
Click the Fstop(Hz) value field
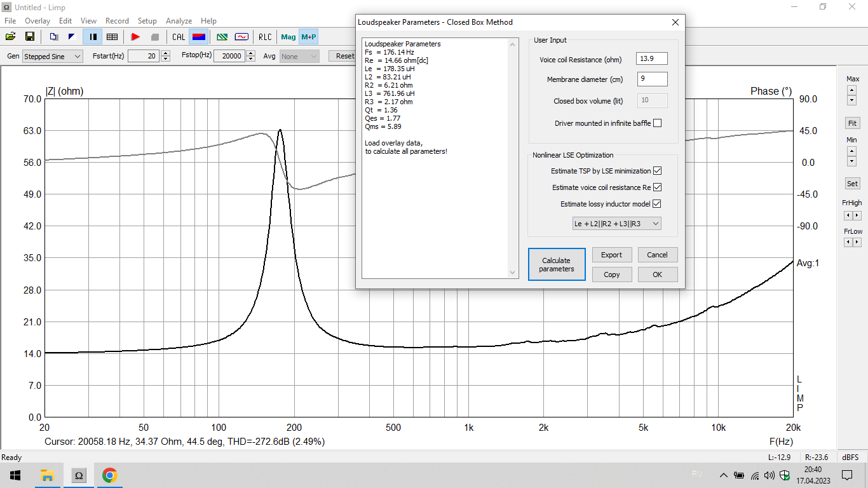[x=229, y=56]
